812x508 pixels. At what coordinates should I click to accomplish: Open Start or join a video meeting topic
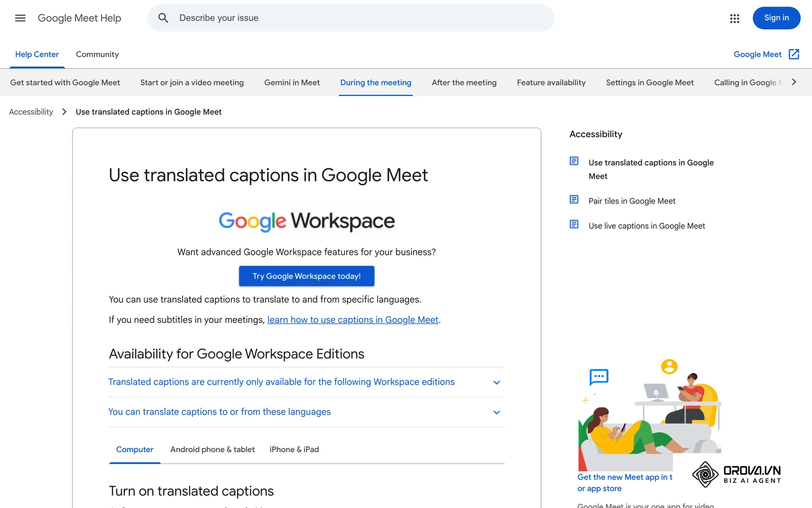[192, 82]
